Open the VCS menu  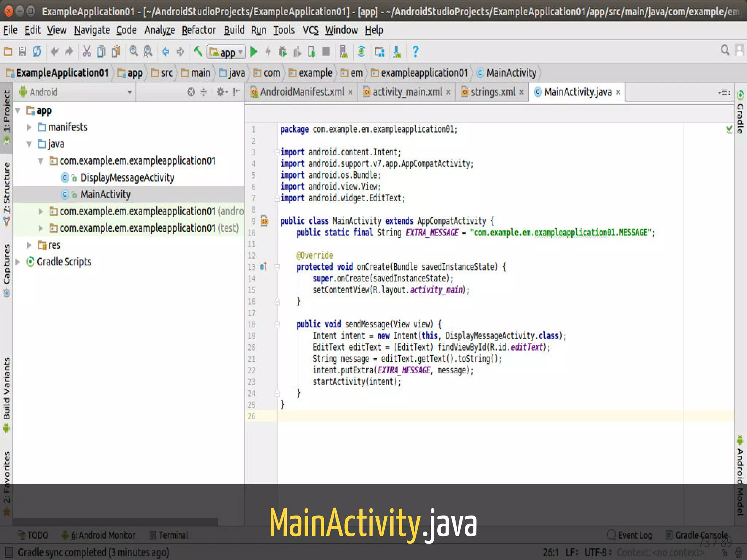[311, 30]
